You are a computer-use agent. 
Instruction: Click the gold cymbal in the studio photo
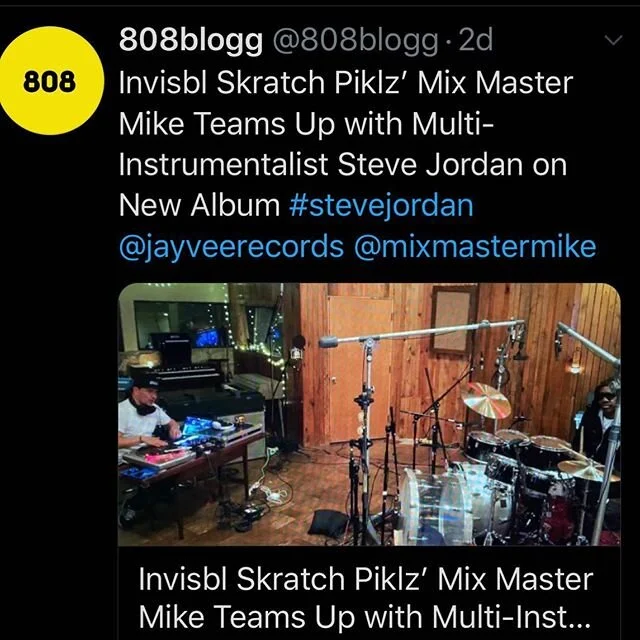click(x=486, y=400)
